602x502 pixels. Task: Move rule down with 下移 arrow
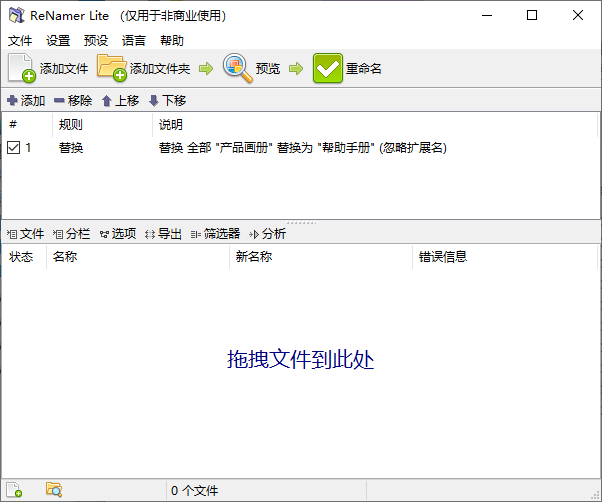pyautogui.click(x=167, y=101)
